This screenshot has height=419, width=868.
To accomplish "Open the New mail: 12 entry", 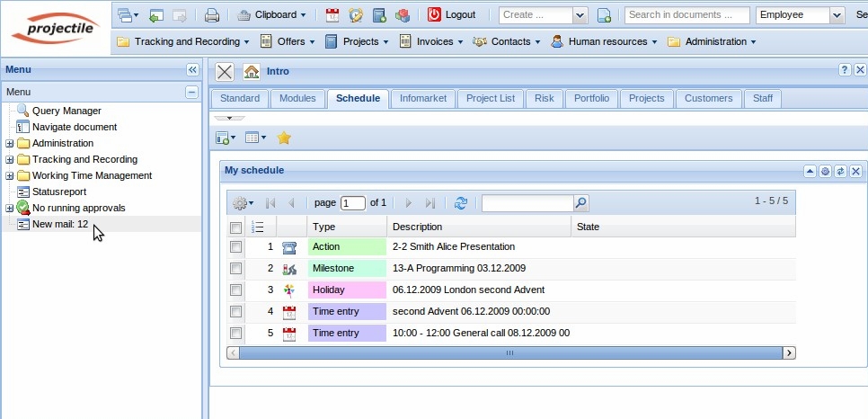I will point(59,224).
